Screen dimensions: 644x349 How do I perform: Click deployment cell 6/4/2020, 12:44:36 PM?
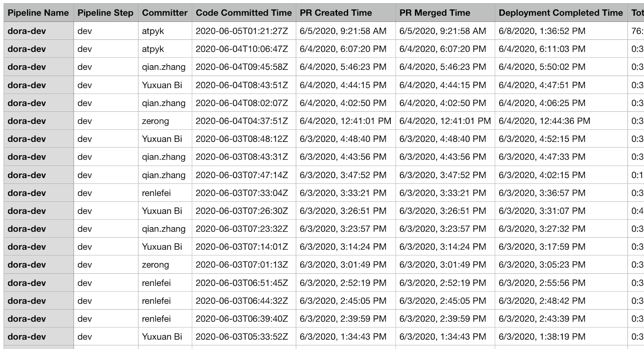[544, 121]
